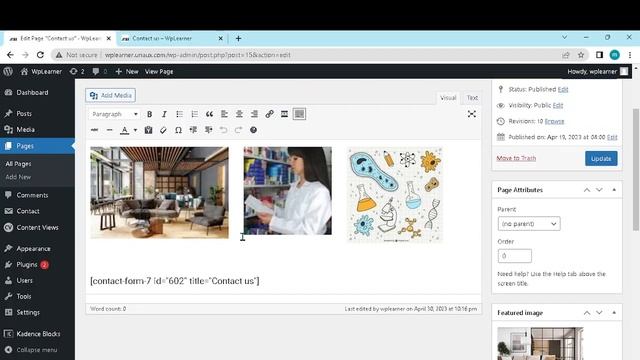
Task: Align text center
Action: pos(239,114)
